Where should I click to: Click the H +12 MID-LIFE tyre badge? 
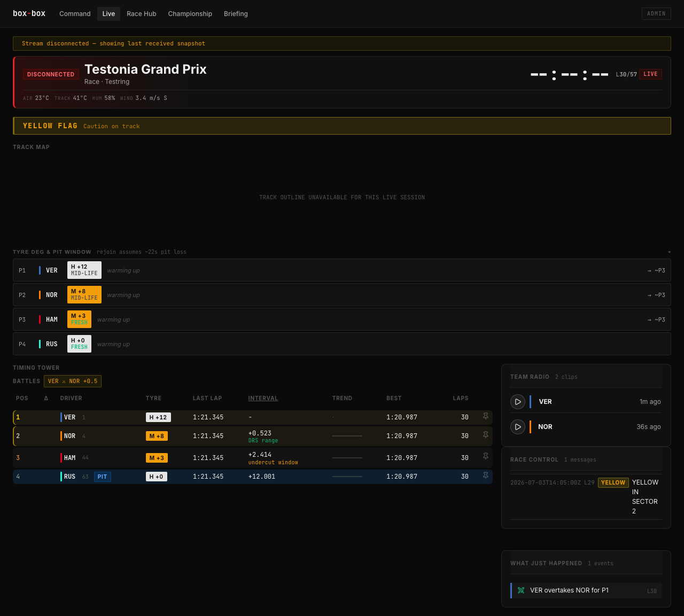coord(84,270)
